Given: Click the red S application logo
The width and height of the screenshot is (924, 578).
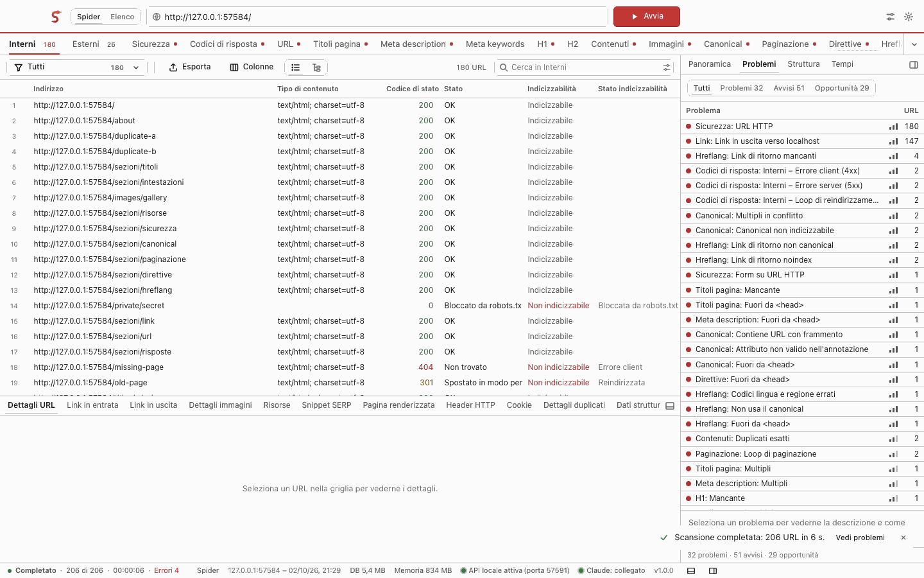Looking at the screenshot, I should coord(56,17).
